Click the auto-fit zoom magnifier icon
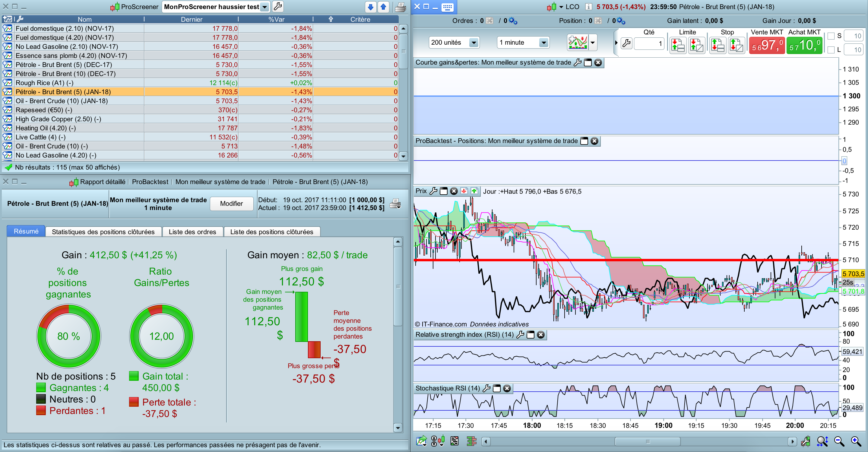Image resolution: width=868 pixels, height=452 pixels. point(822,441)
